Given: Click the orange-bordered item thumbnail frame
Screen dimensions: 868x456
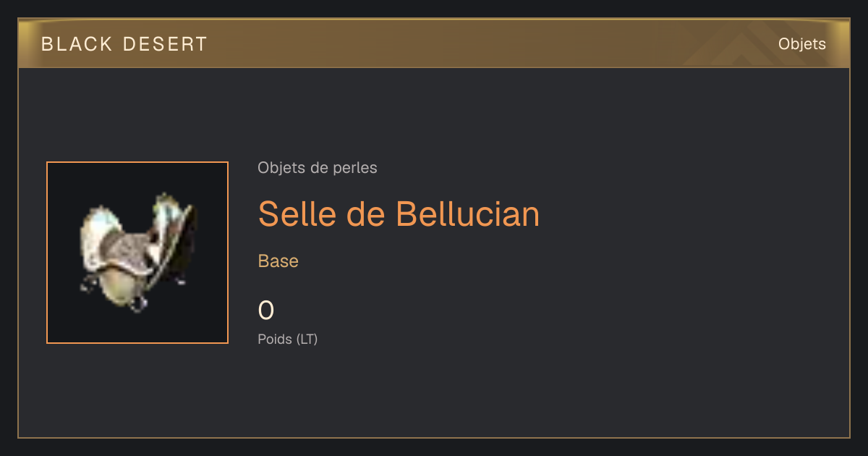Looking at the screenshot, I should coord(137,253).
